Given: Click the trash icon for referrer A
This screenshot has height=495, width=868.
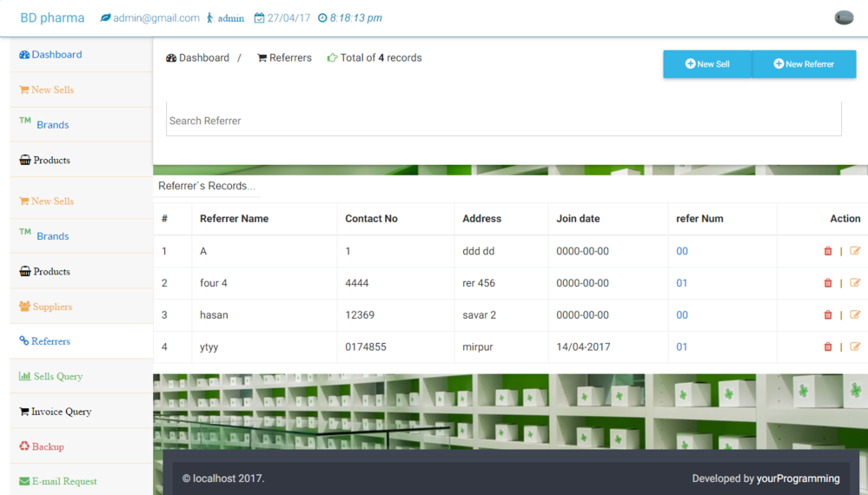Looking at the screenshot, I should (827, 251).
